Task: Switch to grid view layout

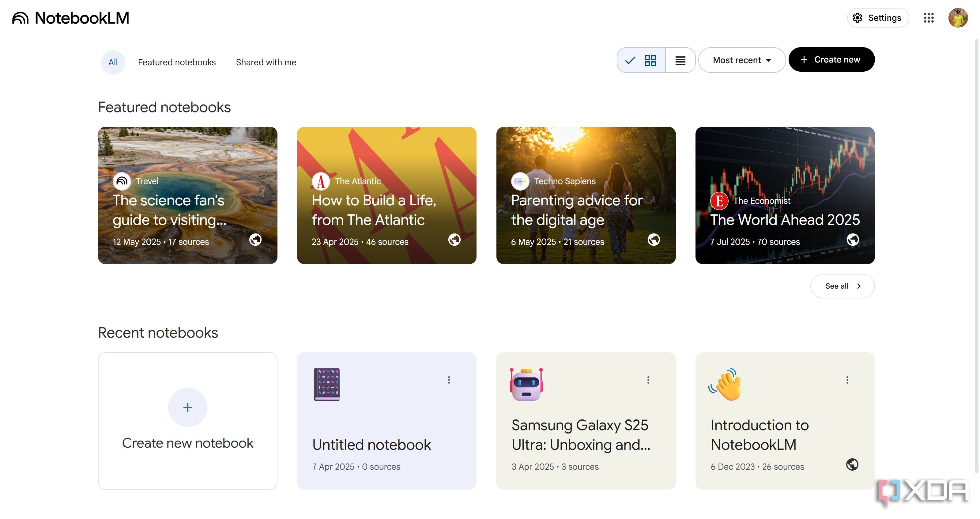Action: 641,60
